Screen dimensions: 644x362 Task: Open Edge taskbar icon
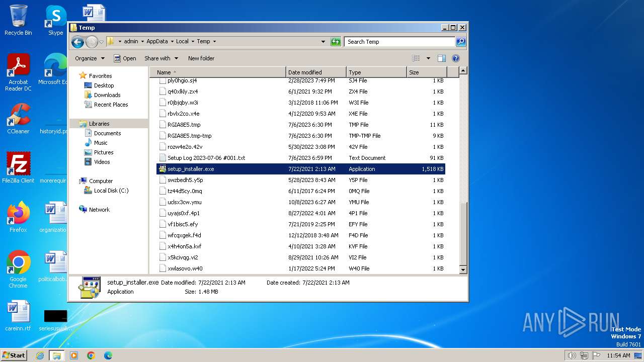coord(108,355)
